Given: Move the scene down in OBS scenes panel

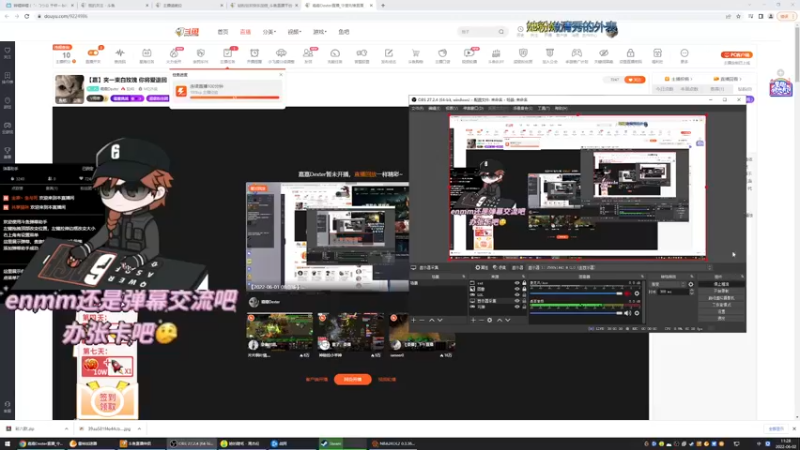Looking at the screenshot, I should (440, 320).
